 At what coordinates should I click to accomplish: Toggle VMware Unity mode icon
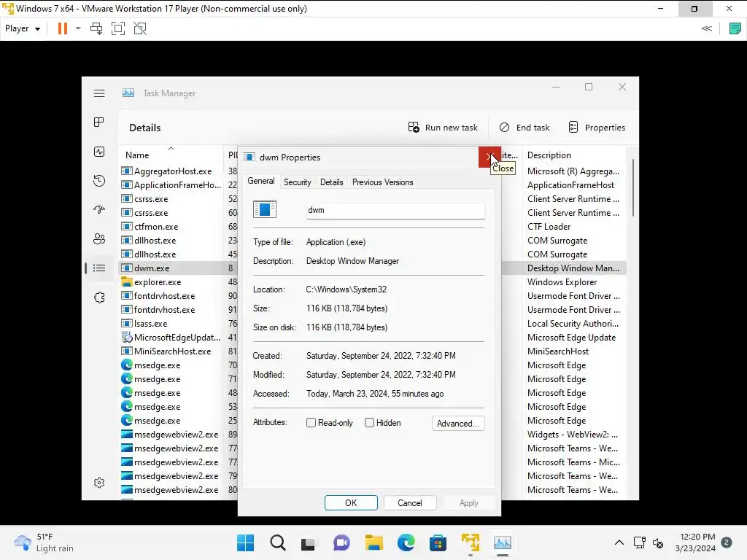pyautogui.click(x=140, y=28)
